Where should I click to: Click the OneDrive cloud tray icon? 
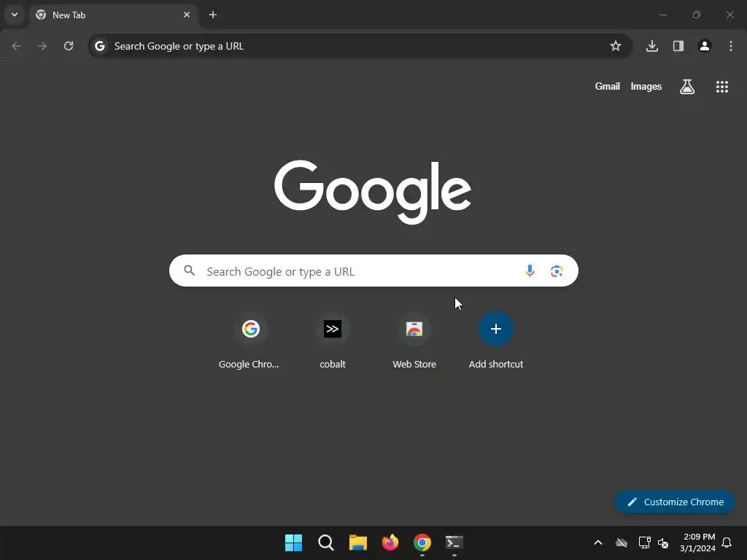tap(622, 542)
